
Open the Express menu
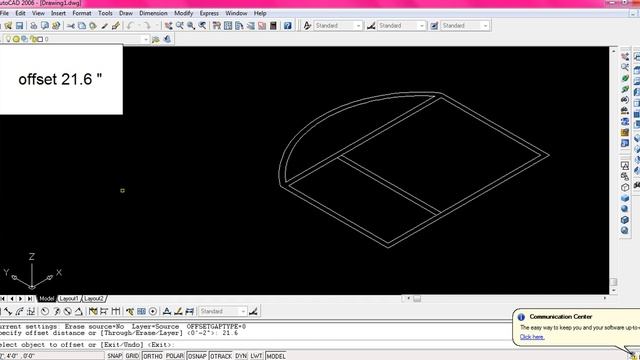pyautogui.click(x=209, y=13)
